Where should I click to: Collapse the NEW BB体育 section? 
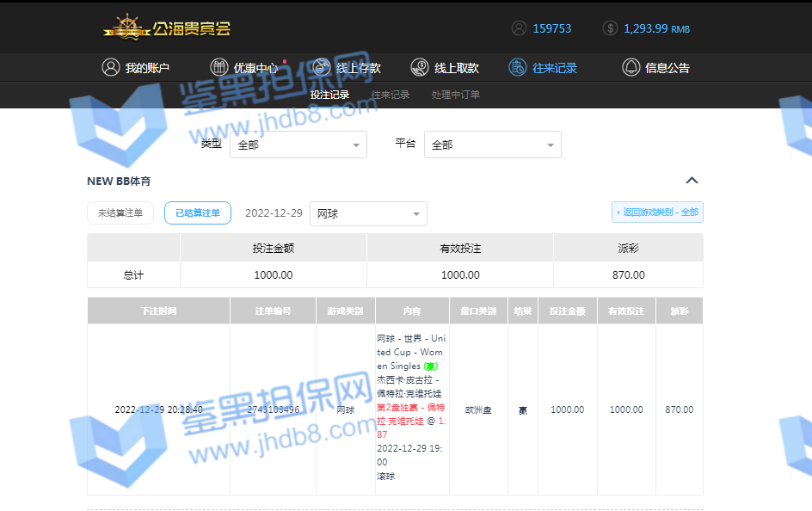[x=692, y=181]
